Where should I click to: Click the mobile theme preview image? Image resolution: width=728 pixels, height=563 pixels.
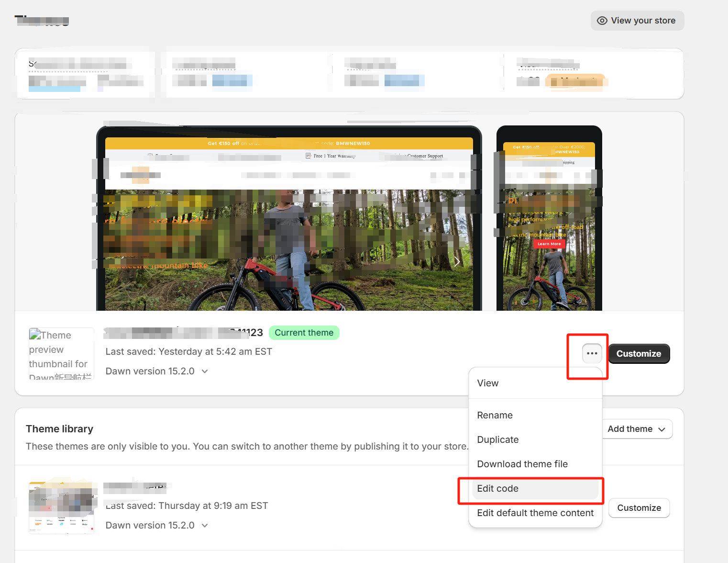pyautogui.click(x=549, y=218)
